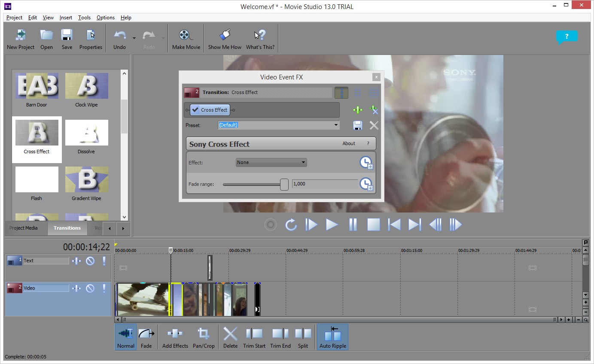Click the skateboard clip on the Video track
The image size is (594, 364).
point(143,299)
